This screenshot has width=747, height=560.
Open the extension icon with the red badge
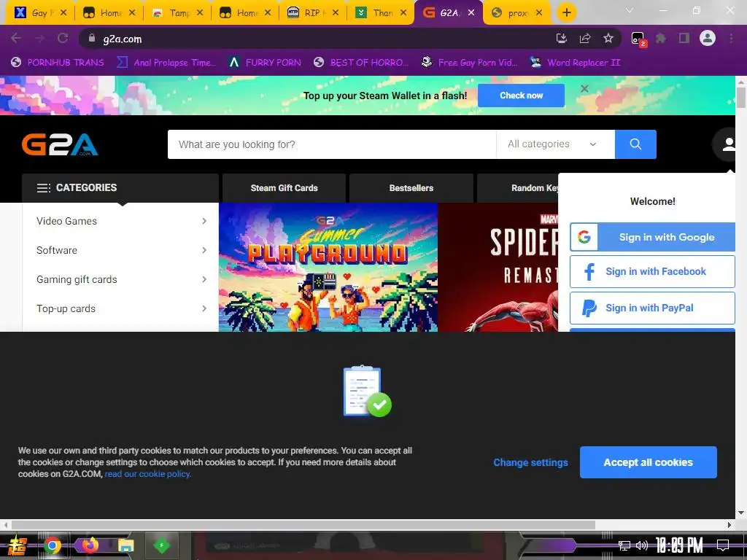[638, 39]
